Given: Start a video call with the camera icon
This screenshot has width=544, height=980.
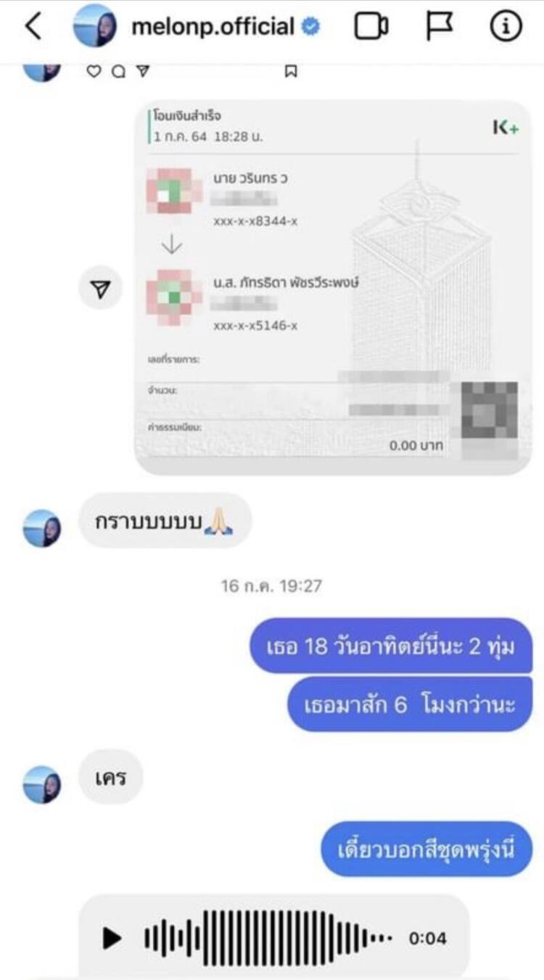Looking at the screenshot, I should click(x=371, y=26).
